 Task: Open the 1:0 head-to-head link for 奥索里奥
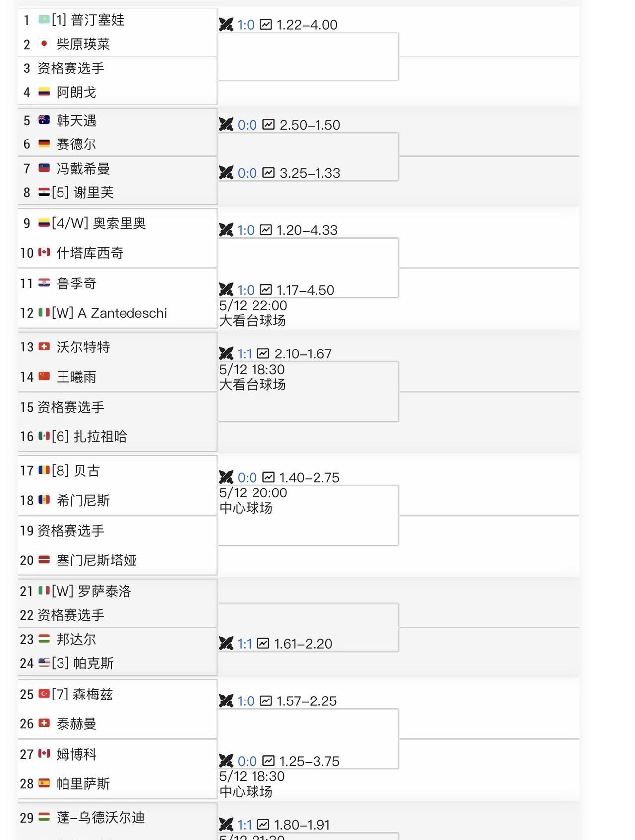[x=246, y=230]
